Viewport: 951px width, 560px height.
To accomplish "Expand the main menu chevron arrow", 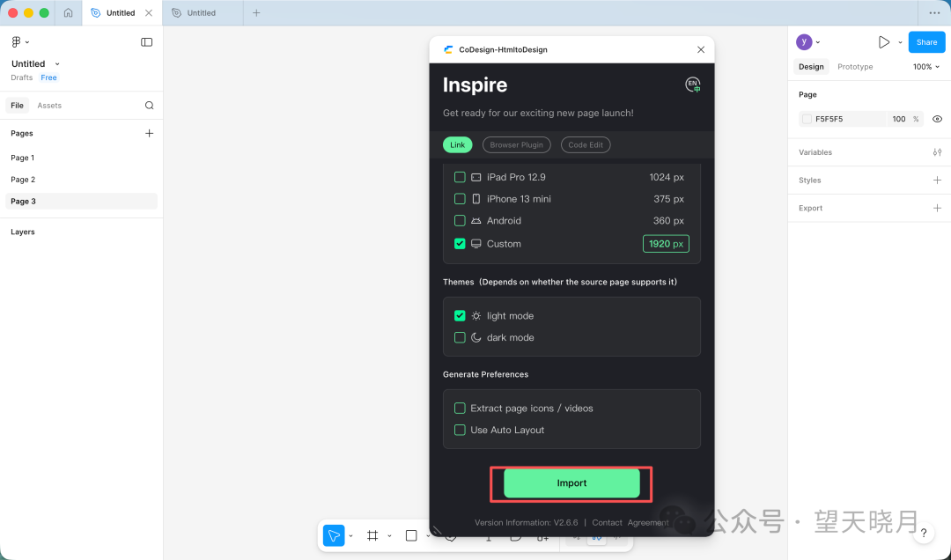I will (27, 42).
